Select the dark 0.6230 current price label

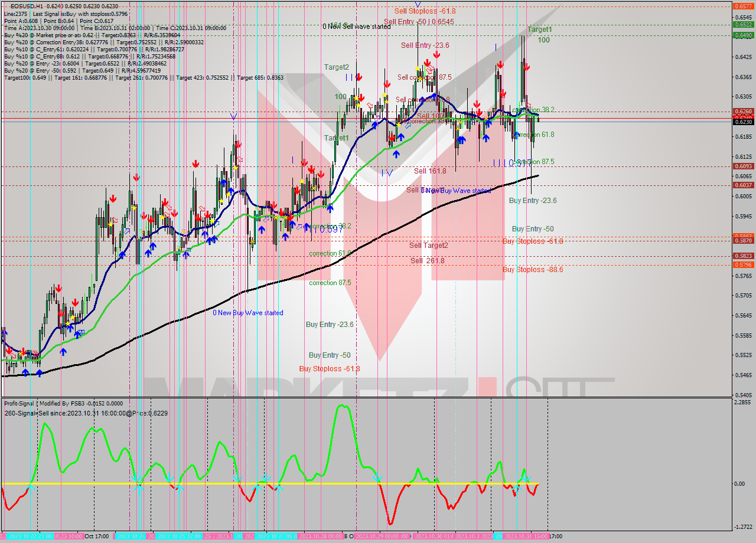745,122
